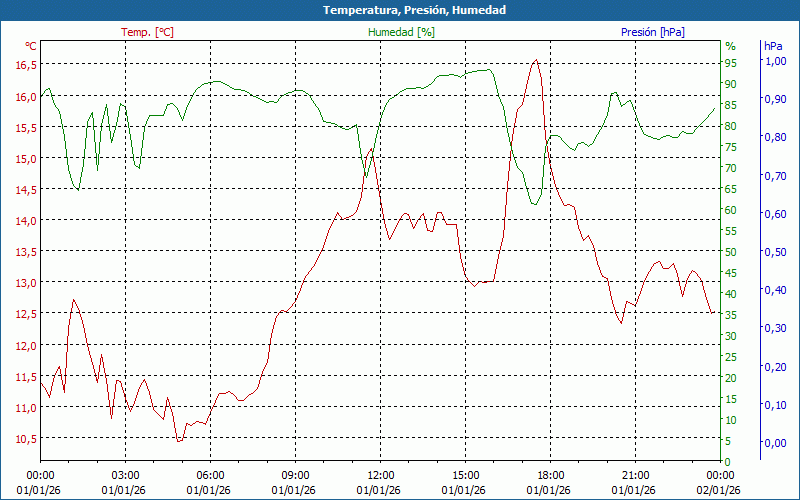The width and height of the screenshot is (800, 500).
Task: Select the 'Humedad [%]' legend label
Action: pyautogui.click(x=402, y=32)
